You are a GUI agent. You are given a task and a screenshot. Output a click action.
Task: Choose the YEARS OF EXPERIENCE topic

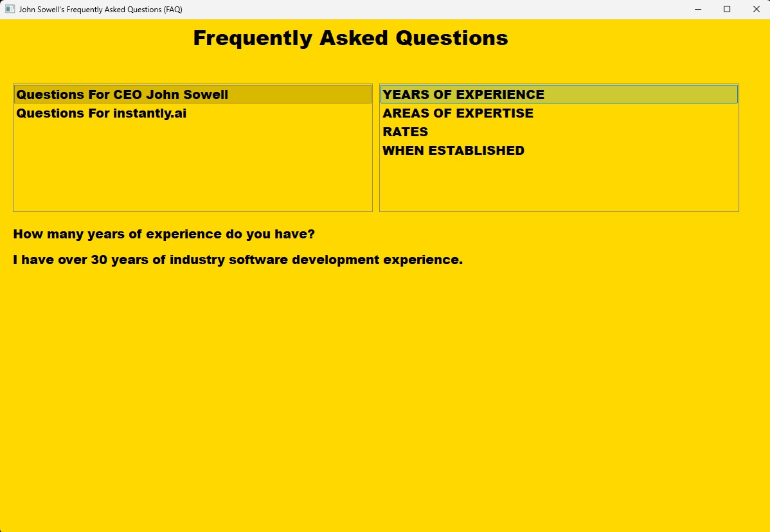(x=463, y=94)
